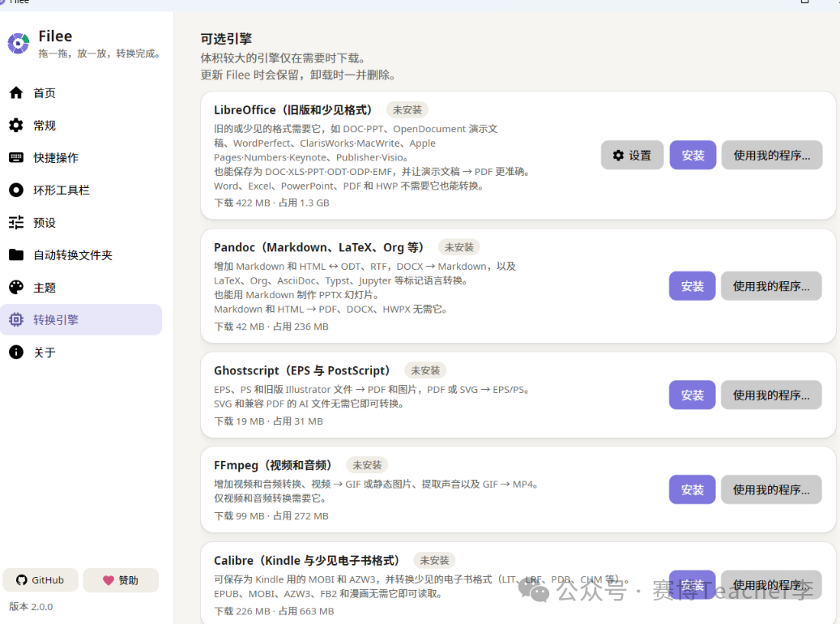The image size is (840, 624).
Task: Open the 首页 page
Action: (x=81, y=92)
